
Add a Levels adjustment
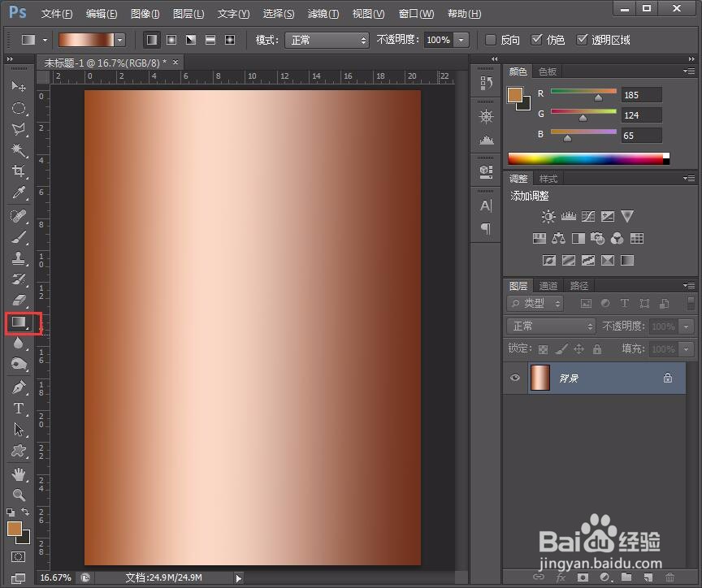click(x=568, y=217)
